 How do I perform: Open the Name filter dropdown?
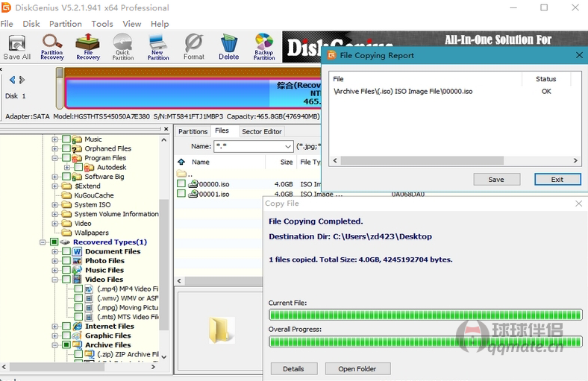tap(287, 147)
